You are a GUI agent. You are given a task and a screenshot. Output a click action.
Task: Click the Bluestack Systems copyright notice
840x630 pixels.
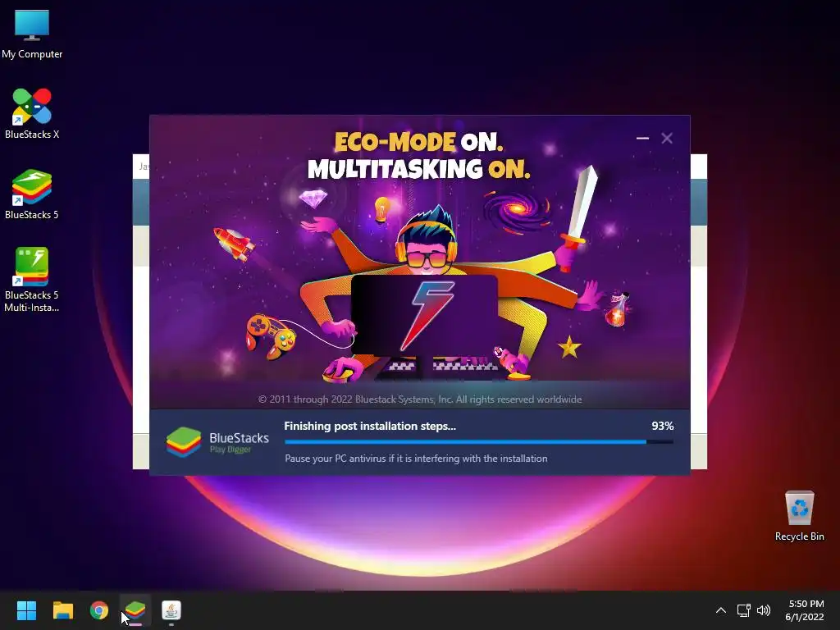coord(420,399)
